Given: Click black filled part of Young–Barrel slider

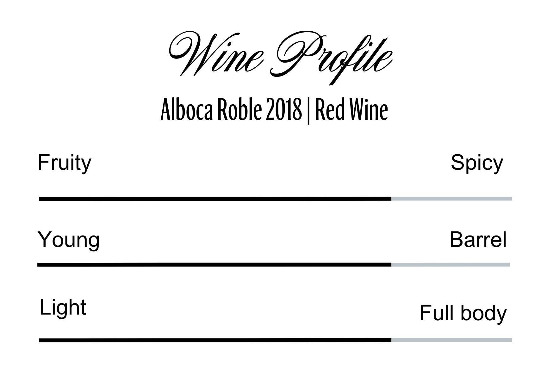Looking at the screenshot, I should [214, 265].
